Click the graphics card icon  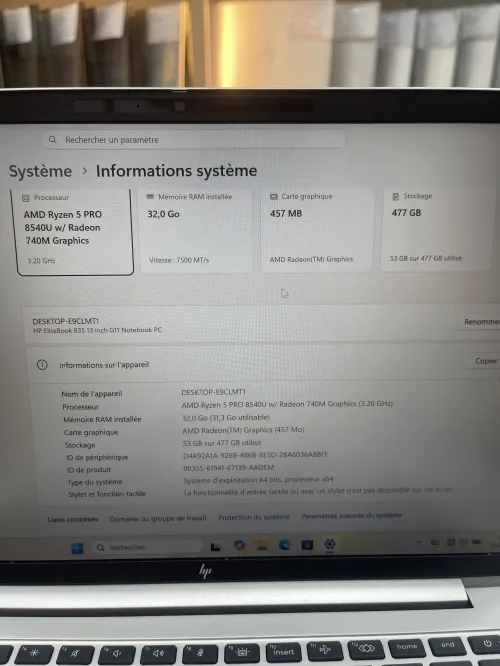(274, 197)
